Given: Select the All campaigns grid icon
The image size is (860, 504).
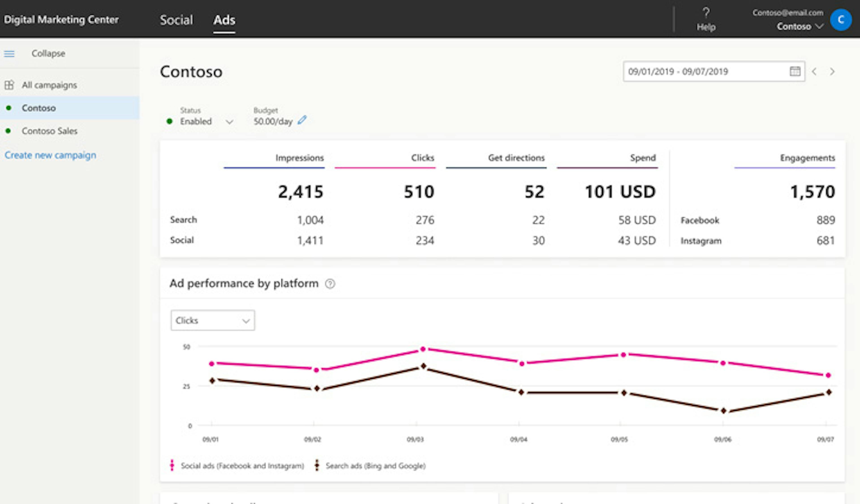Looking at the screenshot, I should 9,85.
